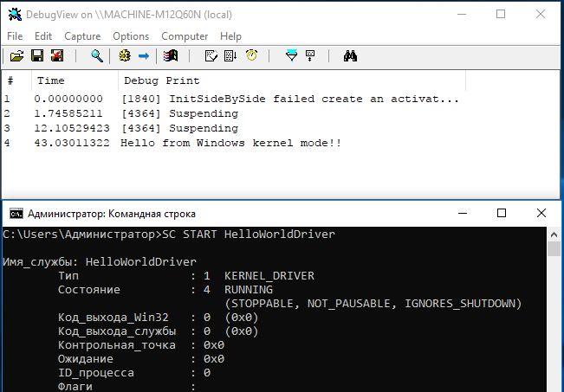The image size is (564, 392).
Task: Click the Open log file folder icon
Action: point(16,56)
